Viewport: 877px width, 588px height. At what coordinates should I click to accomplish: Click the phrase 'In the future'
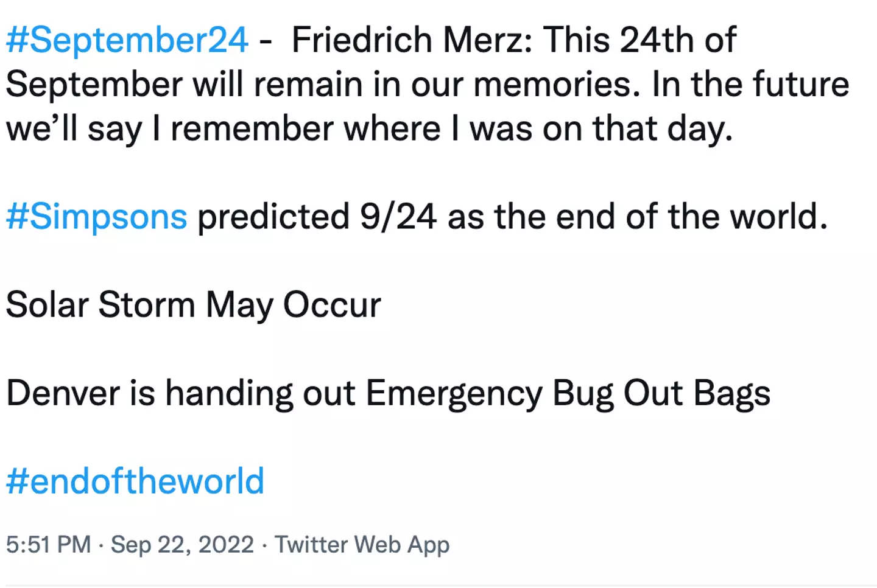[x=750, y=84]
